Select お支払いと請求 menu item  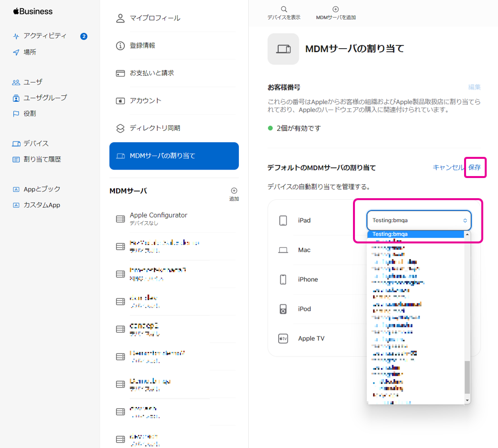[151, 73]
